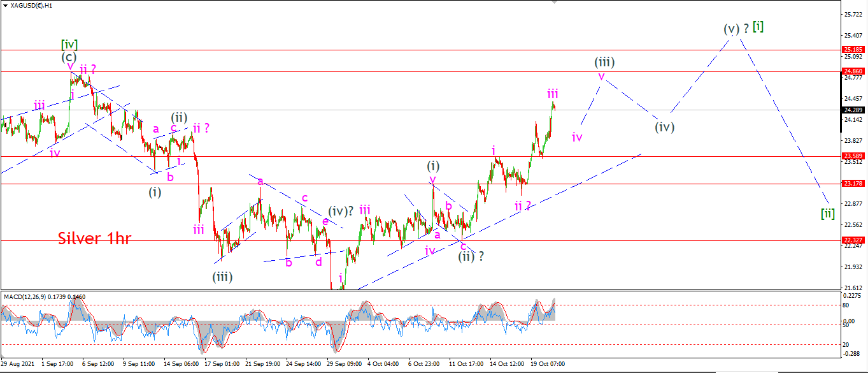
Task: Select the 23.589 red price level tag
Action: tap(853, 156)
